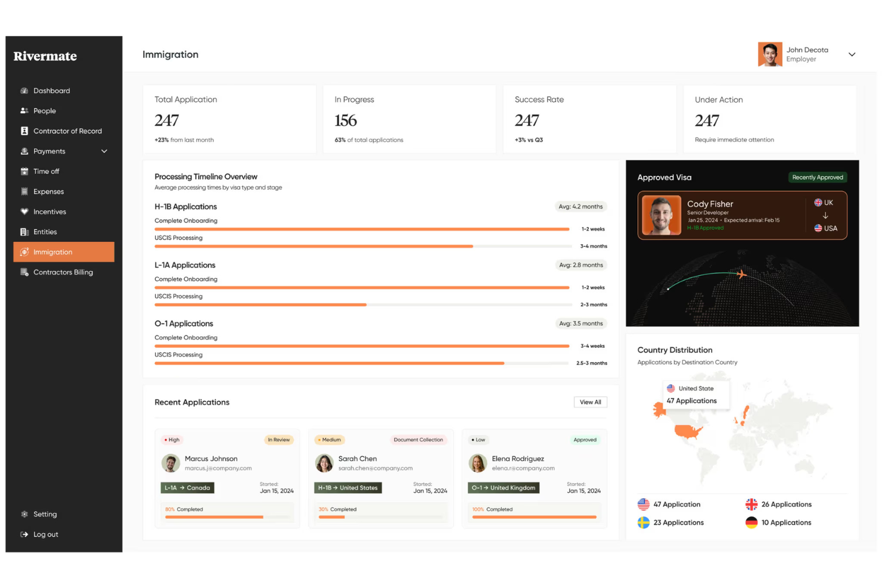Expand the Payments submenu chevron
The height and width of the screenshot is (588, 882).
click(104, 151)
